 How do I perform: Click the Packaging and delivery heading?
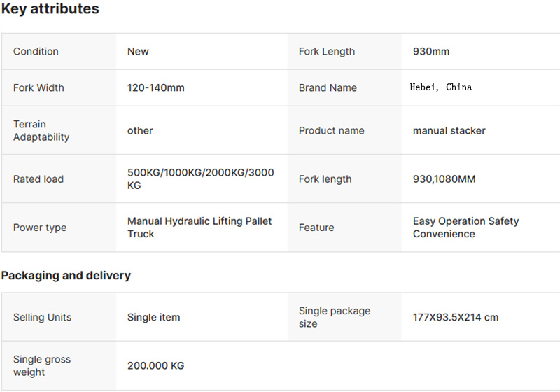[66, 276]
